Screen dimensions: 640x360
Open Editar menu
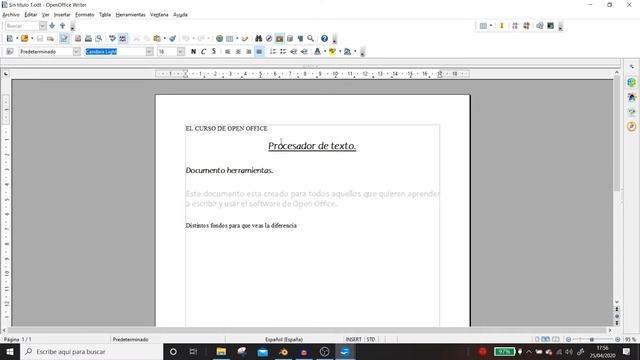pos(31,15)
